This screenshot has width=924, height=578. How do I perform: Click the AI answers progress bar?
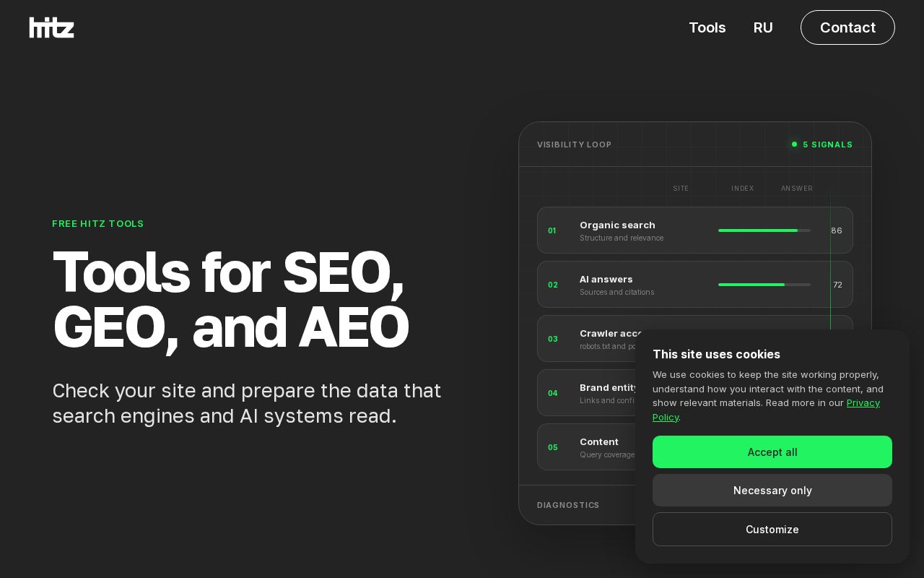pos(764,285)
